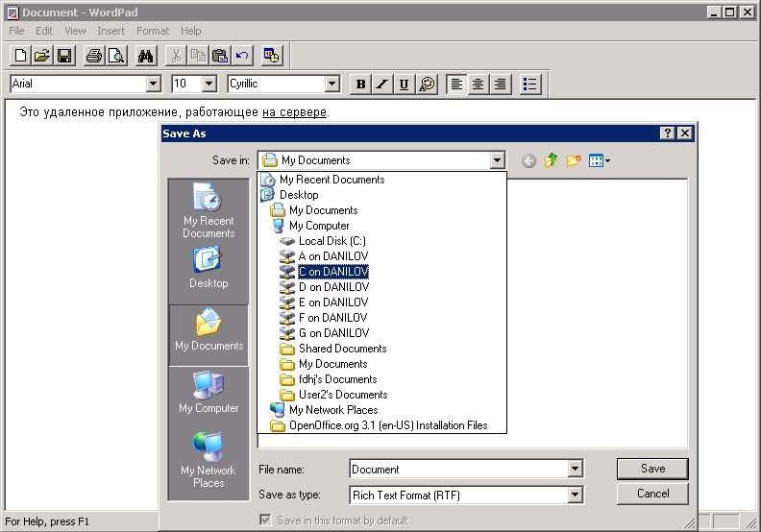761x532 pixels.
Task: Collapse the Save in dropdown arrow
Action: [497, 160]
